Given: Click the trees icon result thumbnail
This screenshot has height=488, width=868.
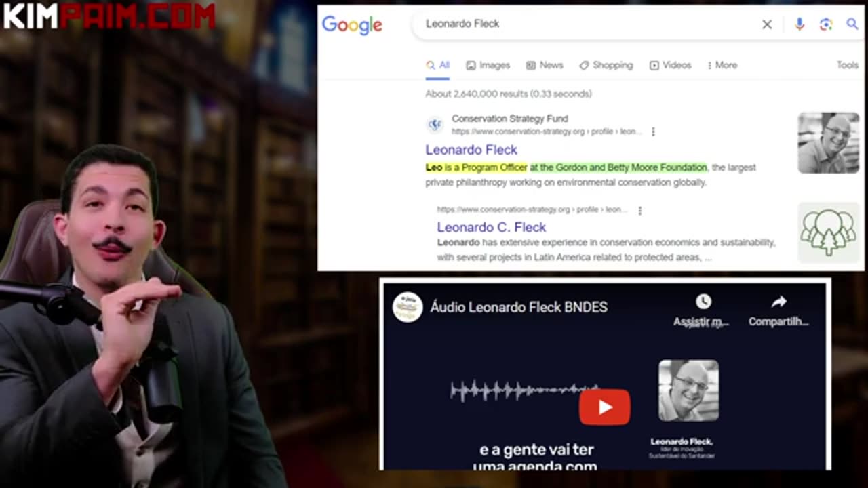Looking at the screenshot, I should coord(828,232).
